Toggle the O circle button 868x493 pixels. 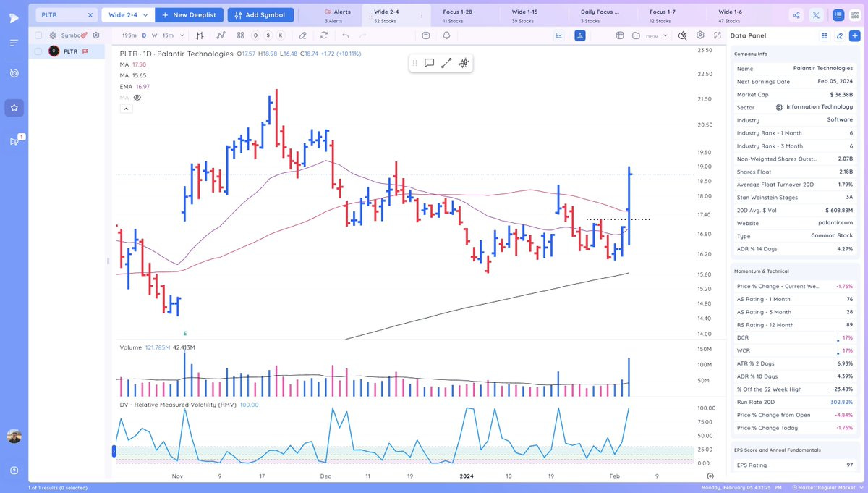click(256, 35)
